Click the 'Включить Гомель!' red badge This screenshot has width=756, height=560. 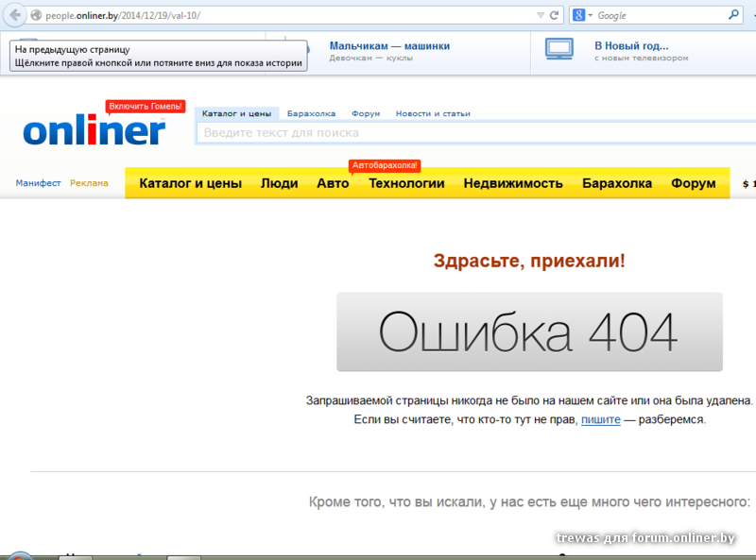point(146,107)
